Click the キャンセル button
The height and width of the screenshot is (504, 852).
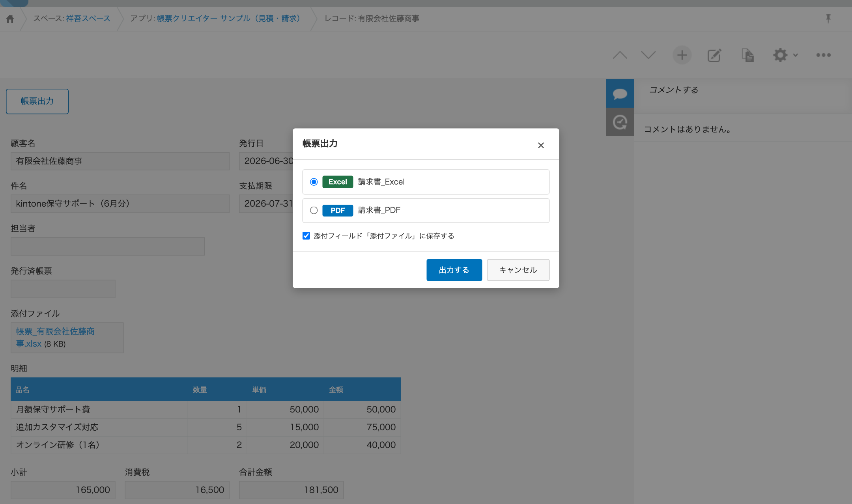[518, 270]
